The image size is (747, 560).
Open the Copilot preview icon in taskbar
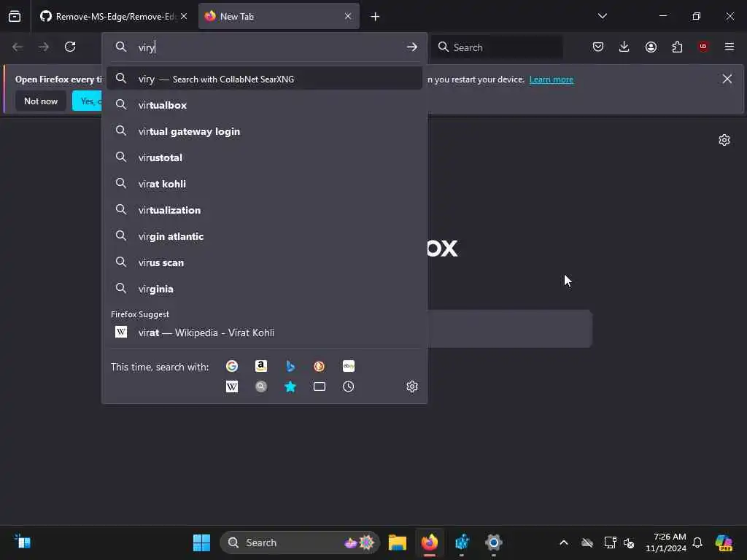(x=724, y=542)
